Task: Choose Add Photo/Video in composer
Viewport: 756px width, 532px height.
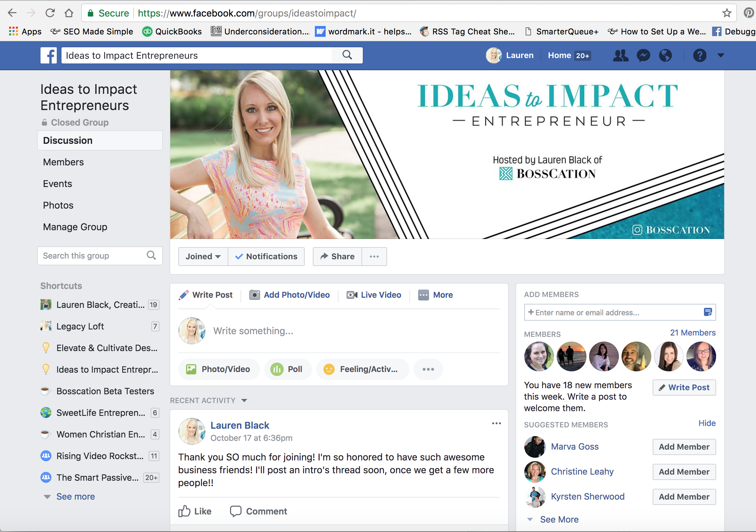Action: [289, 295]
